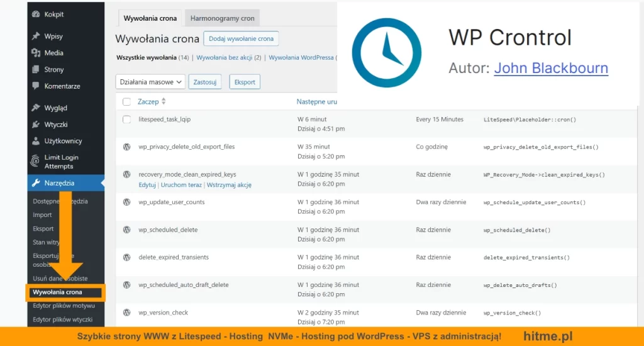
Task: Click WordPress logo beside delete_expired_transients
Action: tap(126, 257)
